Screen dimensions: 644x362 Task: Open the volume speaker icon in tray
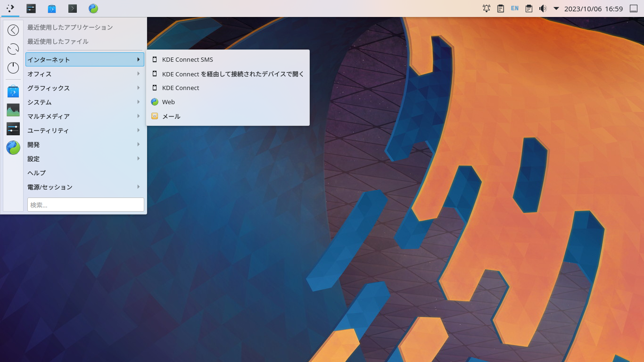(x=543, y=8)
